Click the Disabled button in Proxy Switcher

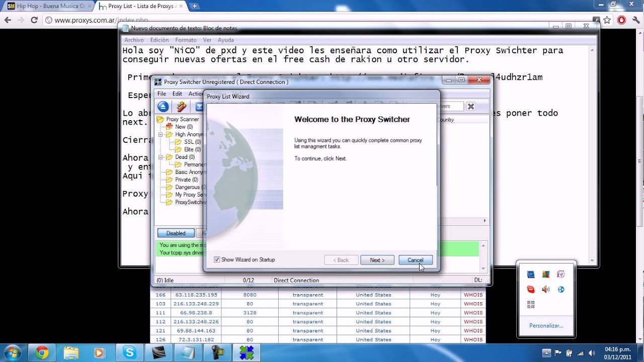(x=176, y=233)
